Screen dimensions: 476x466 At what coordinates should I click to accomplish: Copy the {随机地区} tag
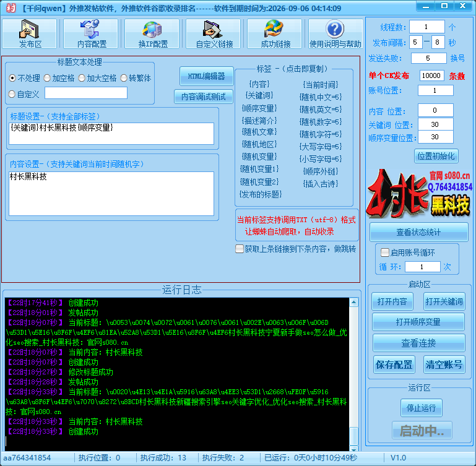coord(259,144)
